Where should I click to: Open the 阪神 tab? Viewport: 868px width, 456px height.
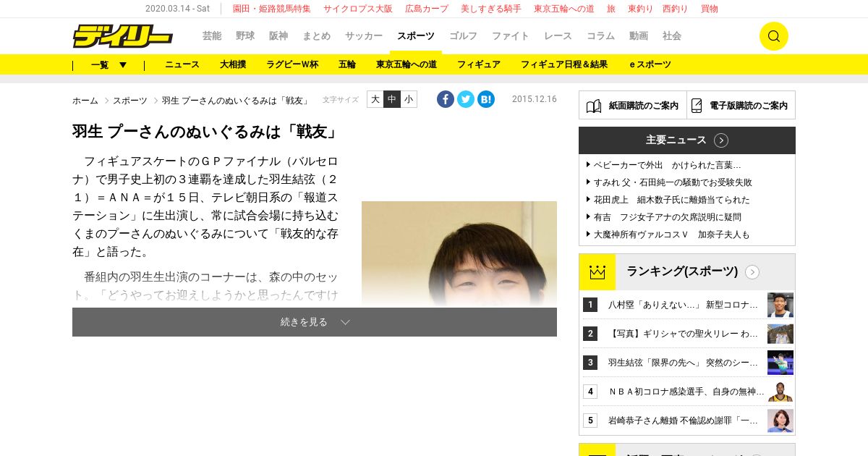coord(278,36)
